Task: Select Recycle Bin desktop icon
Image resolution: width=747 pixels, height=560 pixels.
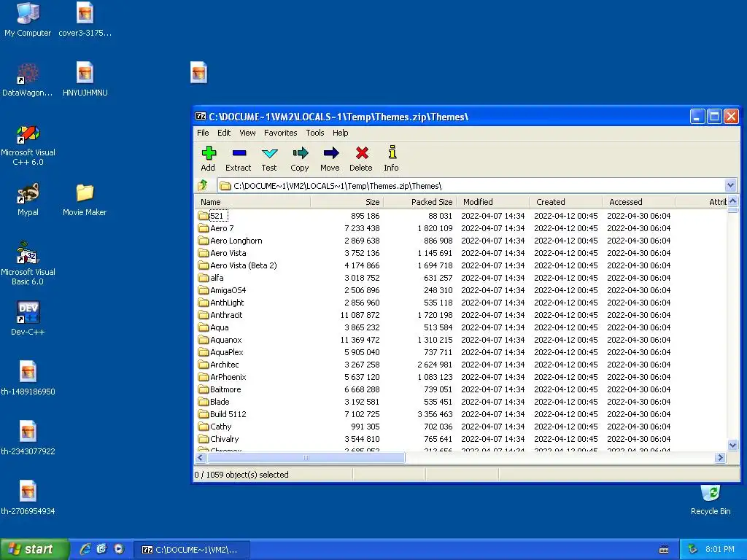Action: pyautogui.click(x=711, y=500)
